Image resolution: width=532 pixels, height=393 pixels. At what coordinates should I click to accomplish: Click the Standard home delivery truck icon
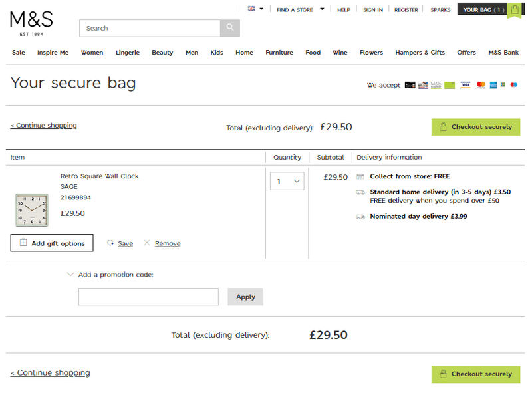tap(361, 192)
